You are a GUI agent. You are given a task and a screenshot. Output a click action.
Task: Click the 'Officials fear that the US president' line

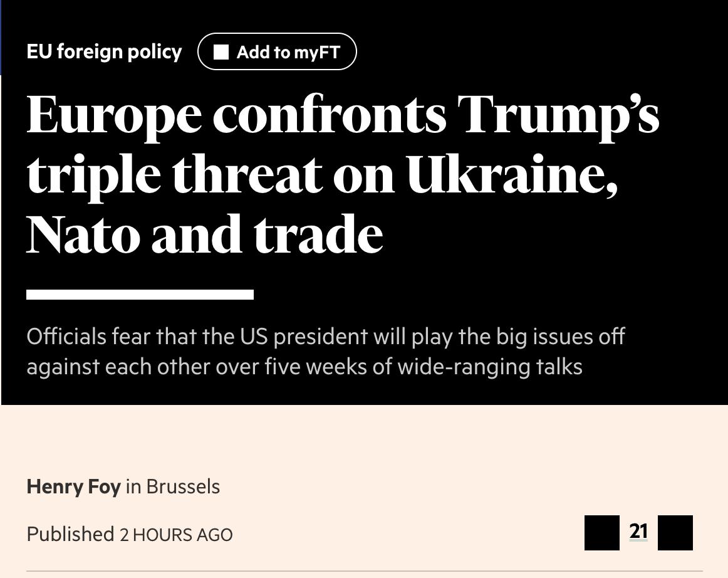pyautogui.click(x=325, y=337)
